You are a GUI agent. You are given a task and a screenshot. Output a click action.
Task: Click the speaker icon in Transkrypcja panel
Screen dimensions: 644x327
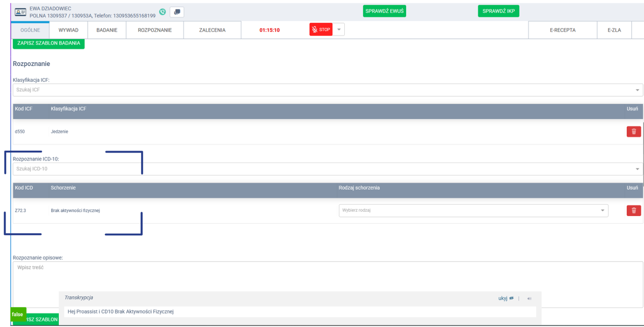coord(529,299)
